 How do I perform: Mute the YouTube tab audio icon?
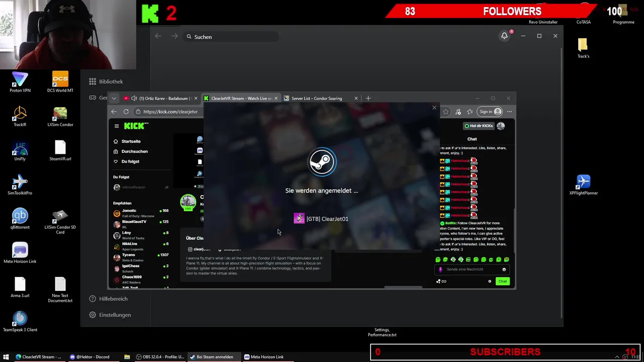133,98
